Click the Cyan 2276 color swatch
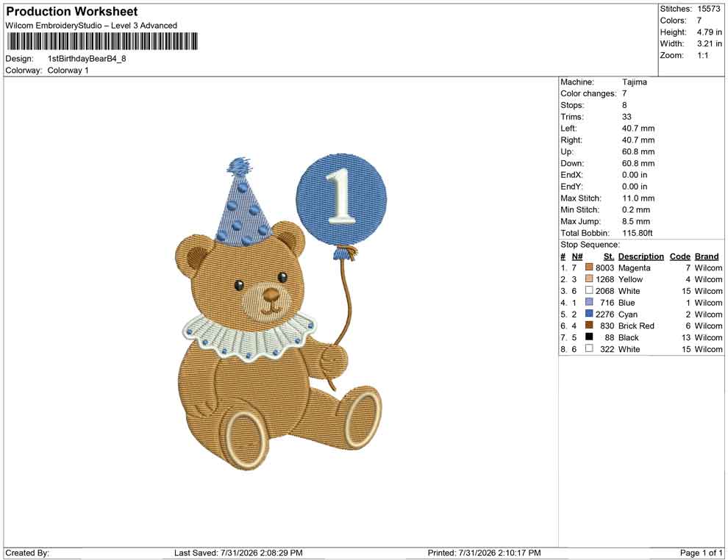The image size is (728, 560). 589,314
